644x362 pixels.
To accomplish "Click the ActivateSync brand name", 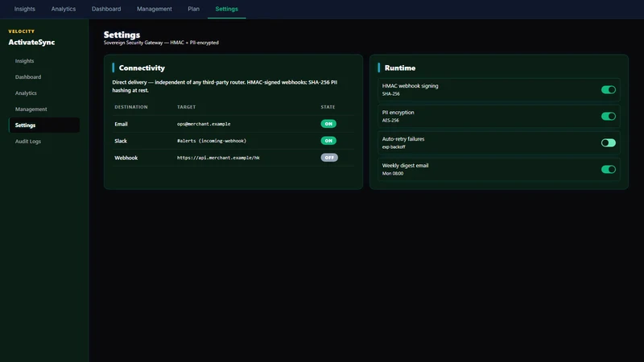I will coord(31,43).
